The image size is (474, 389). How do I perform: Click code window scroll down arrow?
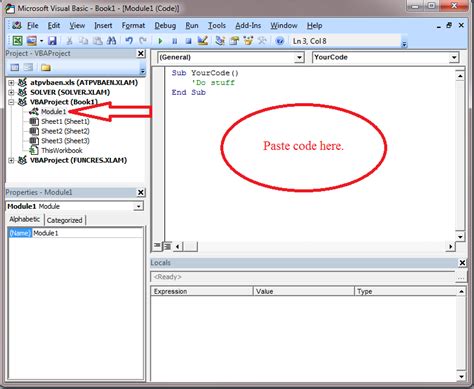460,237
